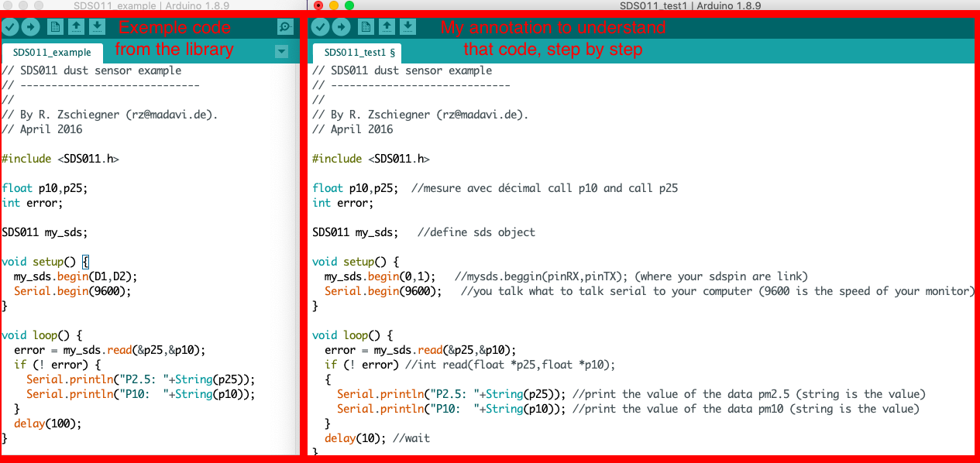Close the SDS011_test1 window with red button

click(x=318, y=5)
